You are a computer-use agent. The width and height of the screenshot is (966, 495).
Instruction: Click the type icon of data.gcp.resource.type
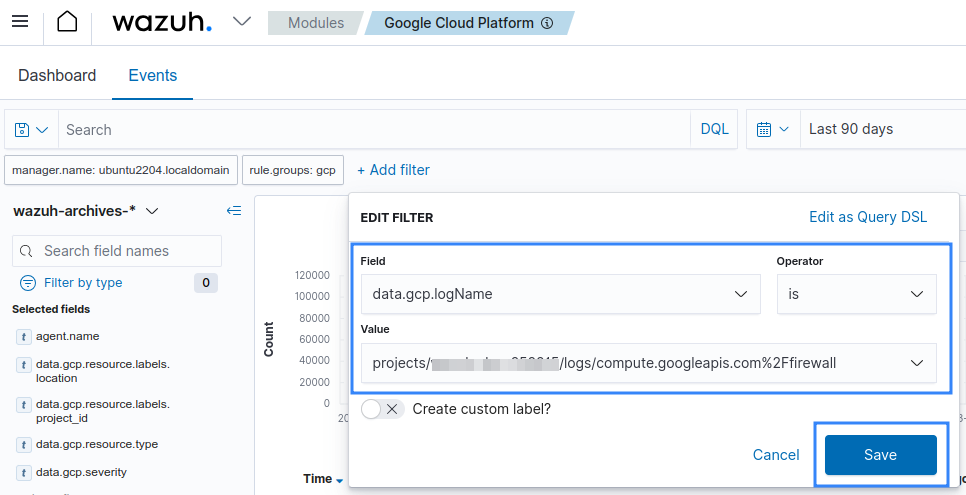[x=23, y=445]
